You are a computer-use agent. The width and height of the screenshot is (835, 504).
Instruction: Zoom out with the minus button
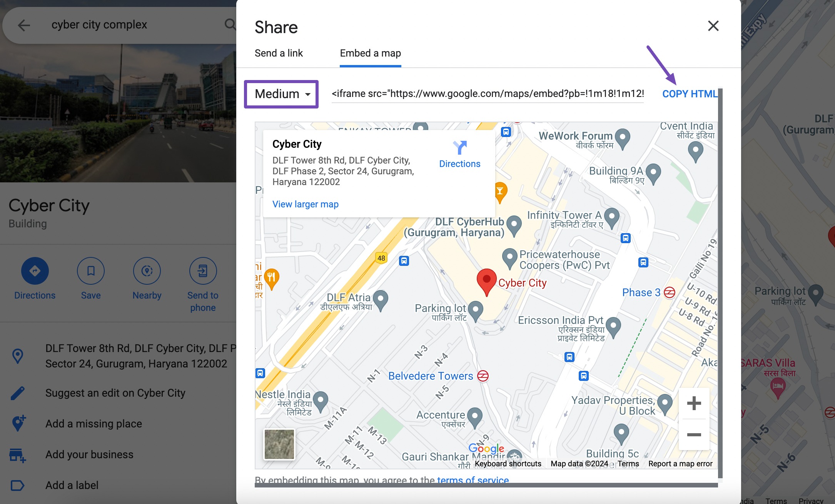tap(694, 435)
